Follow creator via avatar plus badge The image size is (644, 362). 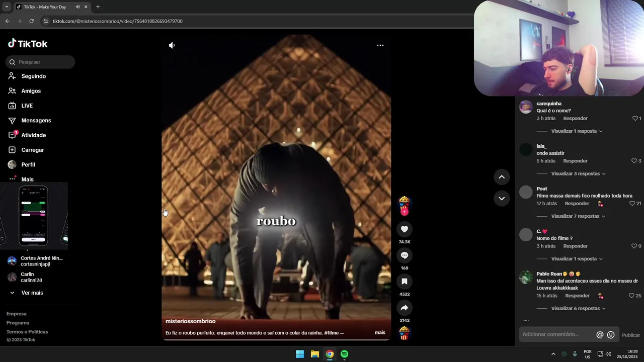pyautogui.click(x=405, y=212)
